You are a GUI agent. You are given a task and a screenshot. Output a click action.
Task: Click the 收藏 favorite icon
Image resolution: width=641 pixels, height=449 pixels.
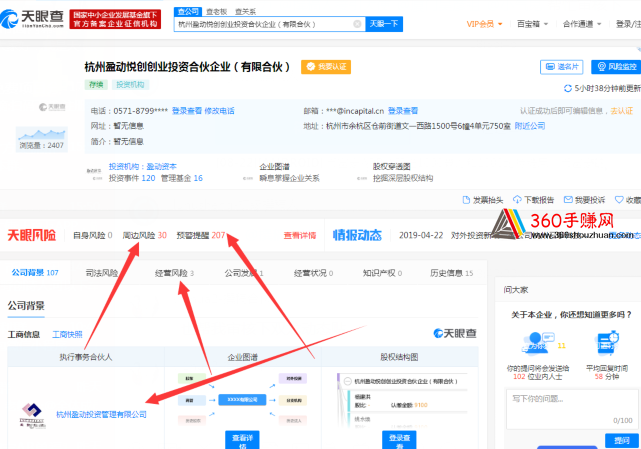tap(619, 200)
